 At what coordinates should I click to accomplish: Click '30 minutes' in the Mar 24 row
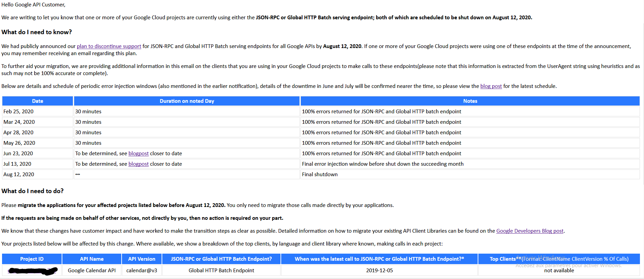pos(88,122)
